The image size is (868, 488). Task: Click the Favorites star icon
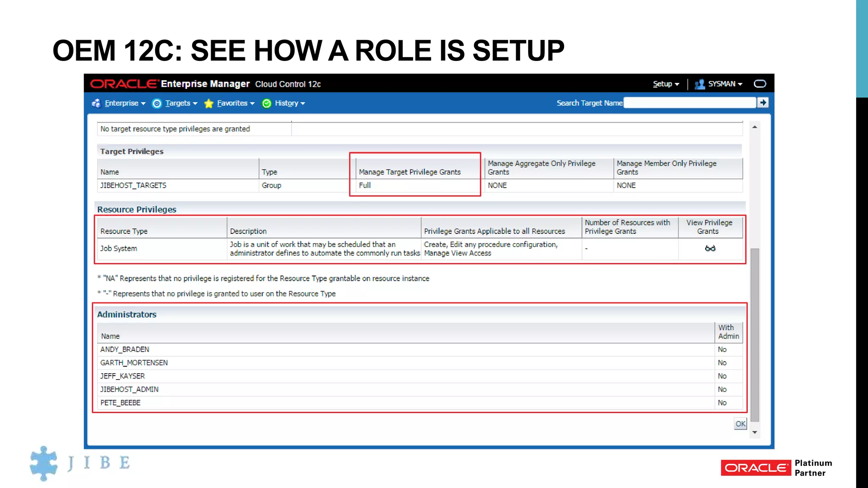coord(209,103)
